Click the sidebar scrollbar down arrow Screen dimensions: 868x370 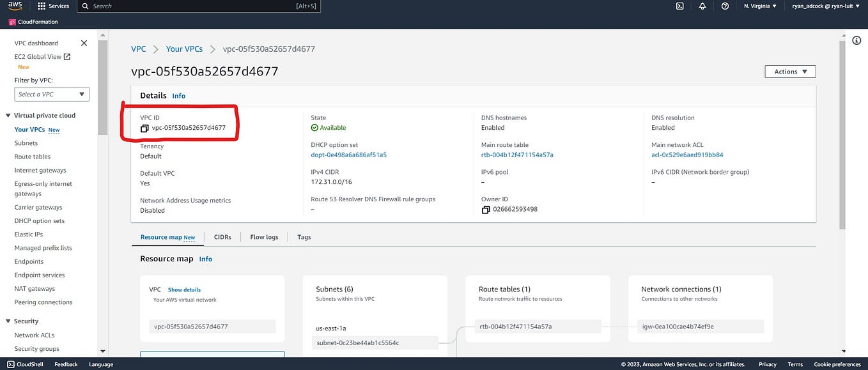click(x=103, y=351)
